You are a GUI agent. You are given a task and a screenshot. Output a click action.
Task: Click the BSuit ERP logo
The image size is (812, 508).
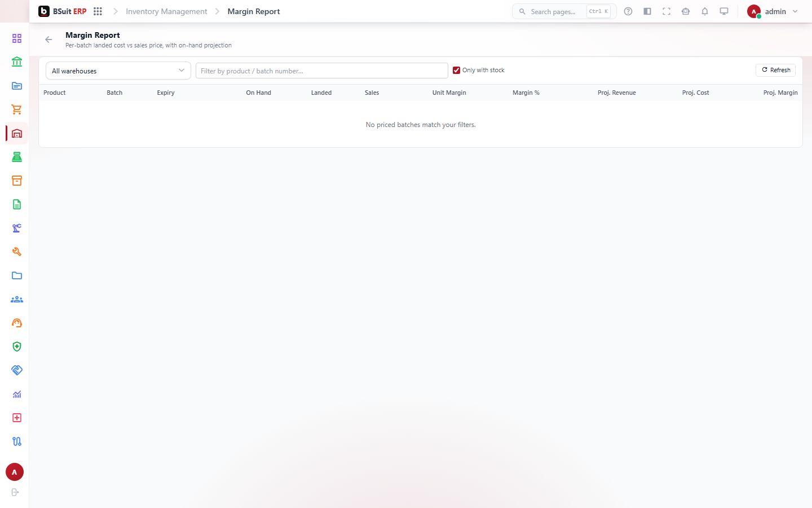click(x=63, y=11)
